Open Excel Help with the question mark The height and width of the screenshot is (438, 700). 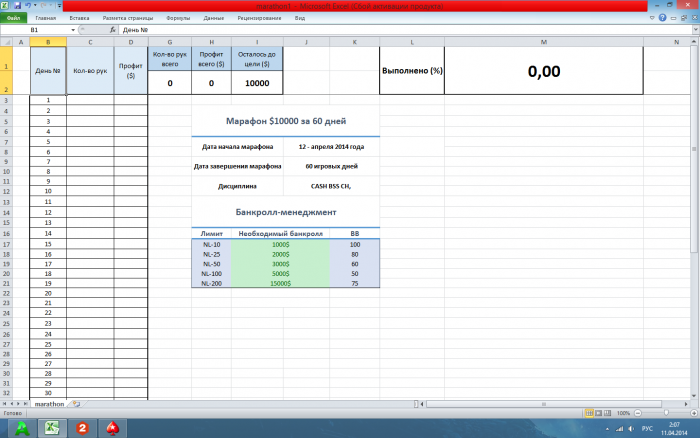click(x=662, y=18)
